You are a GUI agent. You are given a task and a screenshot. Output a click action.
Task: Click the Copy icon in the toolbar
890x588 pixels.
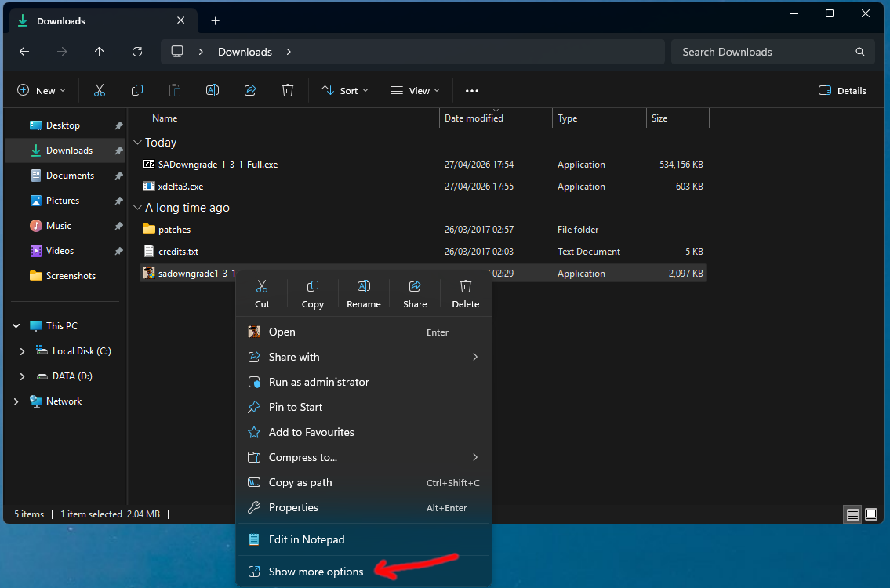pos(136,91)
